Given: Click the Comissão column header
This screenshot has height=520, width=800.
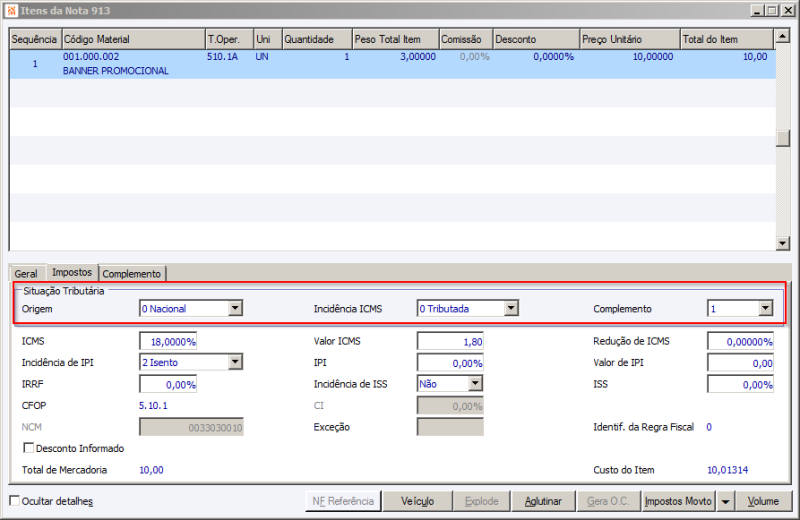Looking at the screenshot, I should [466, 39].
